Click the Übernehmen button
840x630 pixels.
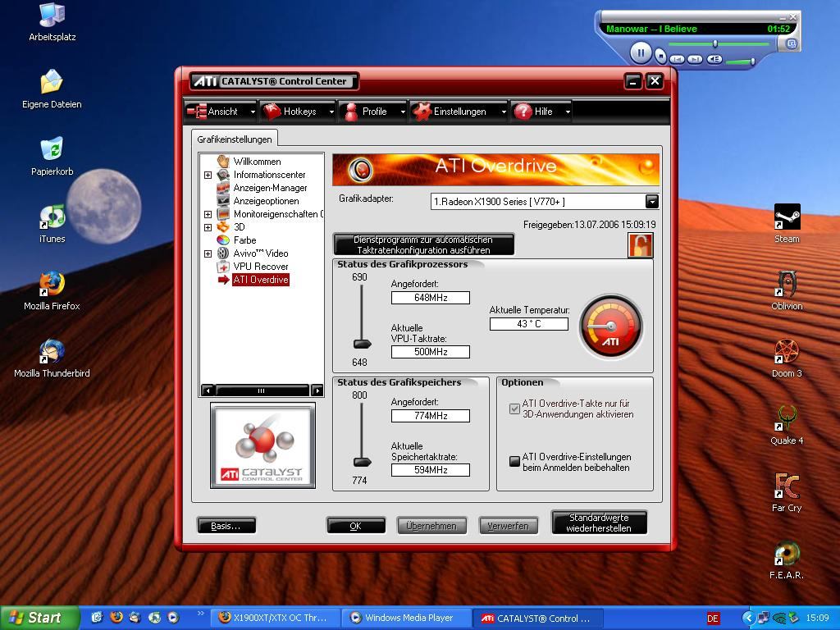coord(431,526)
